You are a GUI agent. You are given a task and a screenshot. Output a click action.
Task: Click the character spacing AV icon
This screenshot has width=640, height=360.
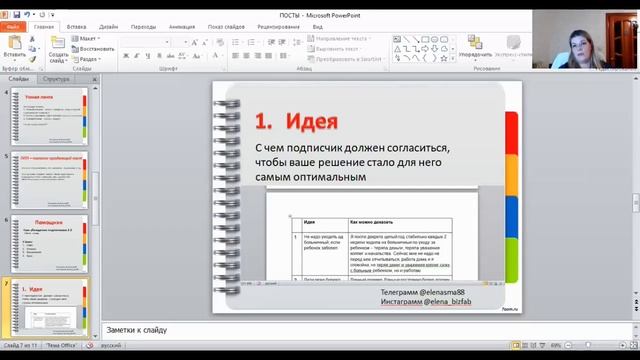coord(182,56)
